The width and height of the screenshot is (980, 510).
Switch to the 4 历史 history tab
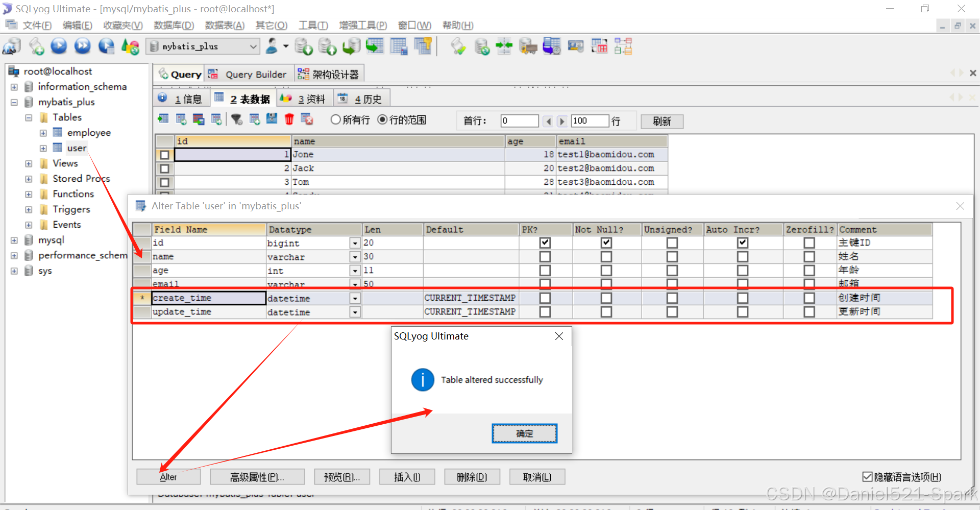[361, 99]
